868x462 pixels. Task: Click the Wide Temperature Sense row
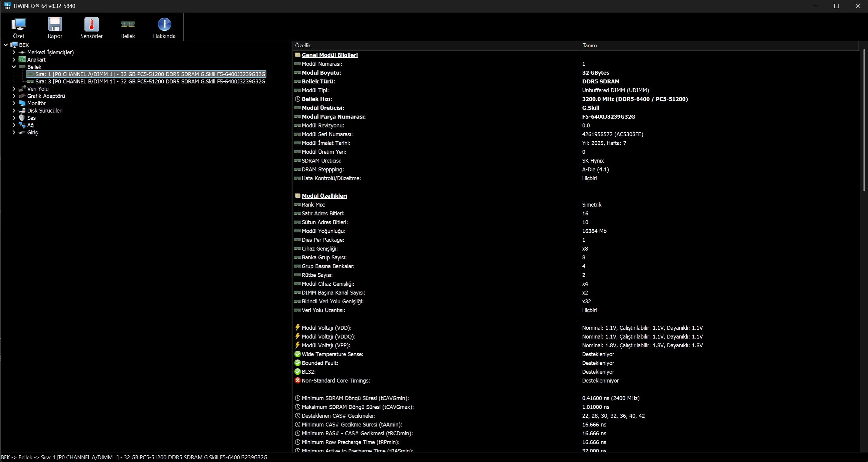[576, 354]
